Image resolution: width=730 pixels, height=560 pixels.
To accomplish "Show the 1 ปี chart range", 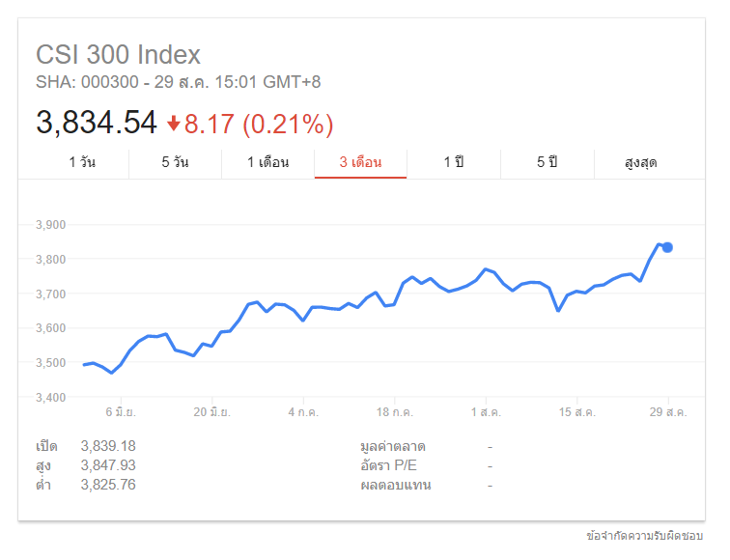I will point(454,162).
